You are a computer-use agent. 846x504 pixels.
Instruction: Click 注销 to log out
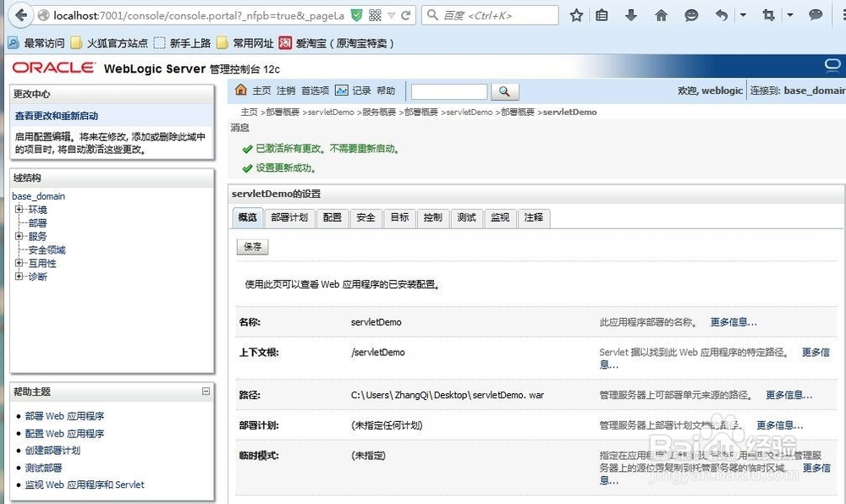point(286,90)
